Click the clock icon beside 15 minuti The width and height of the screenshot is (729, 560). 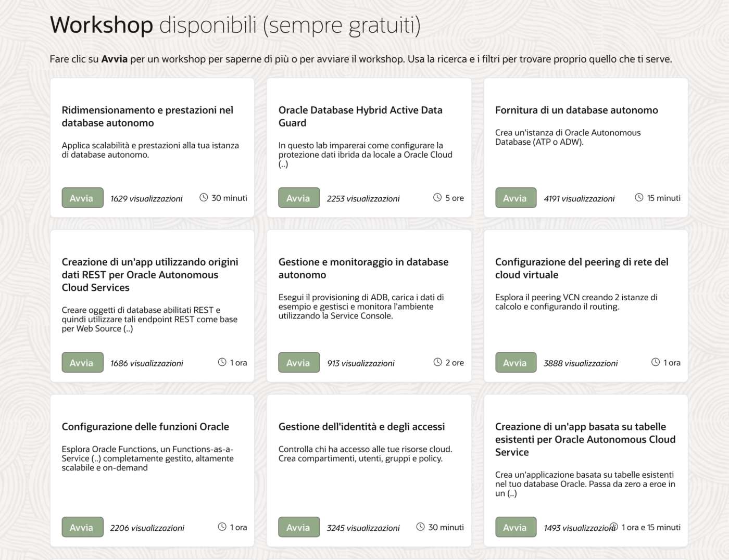pyautogui.click(x=639, y=198)
